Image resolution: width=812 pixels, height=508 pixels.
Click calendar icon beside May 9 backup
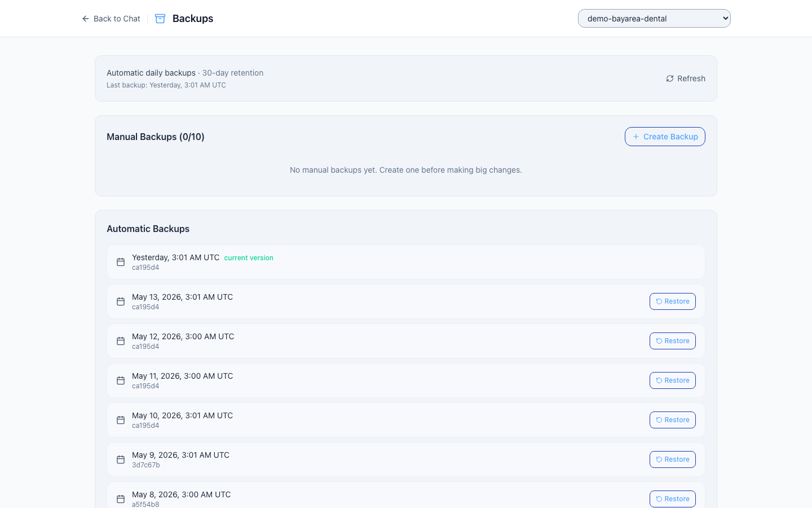point(121,459)
